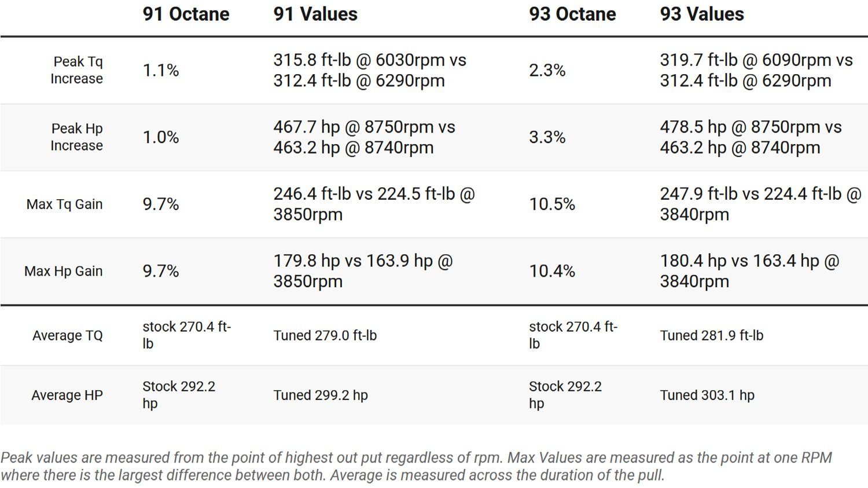
Task: Select the "93 Octane" column header
Action: coord(572,14)
